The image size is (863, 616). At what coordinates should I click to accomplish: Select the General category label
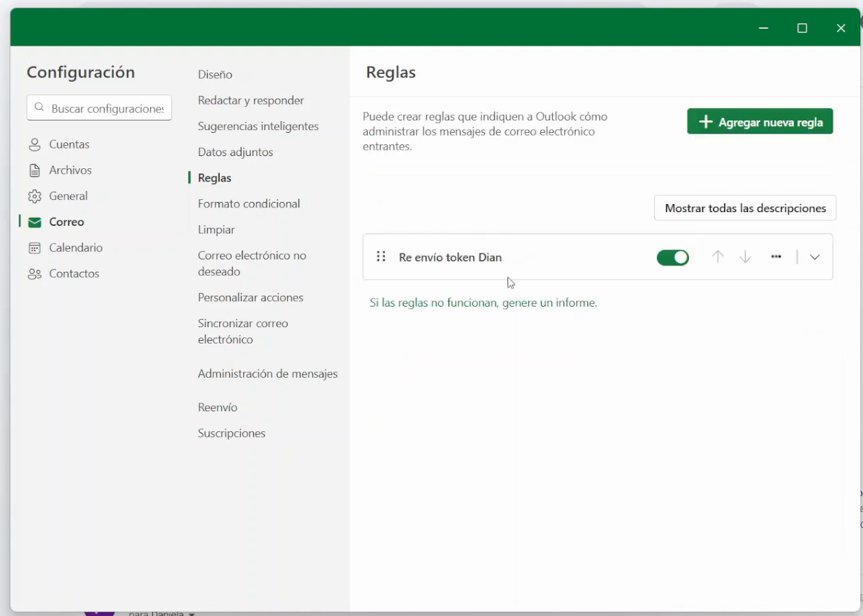pyautogui.click(x=68, y=196)
